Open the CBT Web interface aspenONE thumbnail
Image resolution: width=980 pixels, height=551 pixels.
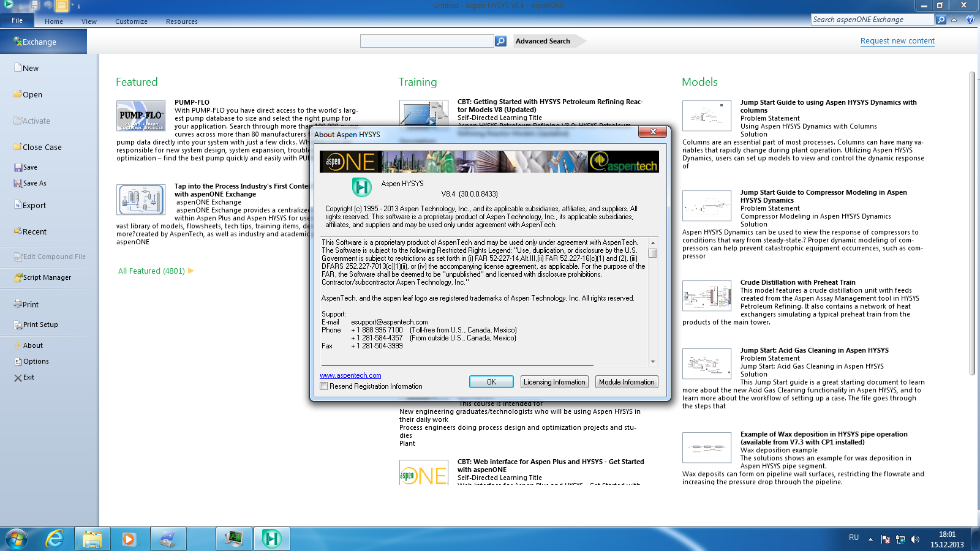[x=424, y=473]
